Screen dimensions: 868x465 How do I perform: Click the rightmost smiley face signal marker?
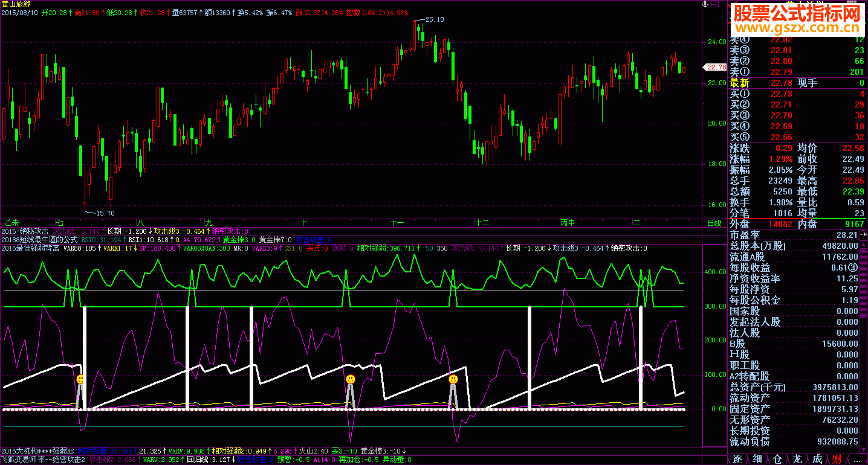click(x=453, y=379)
